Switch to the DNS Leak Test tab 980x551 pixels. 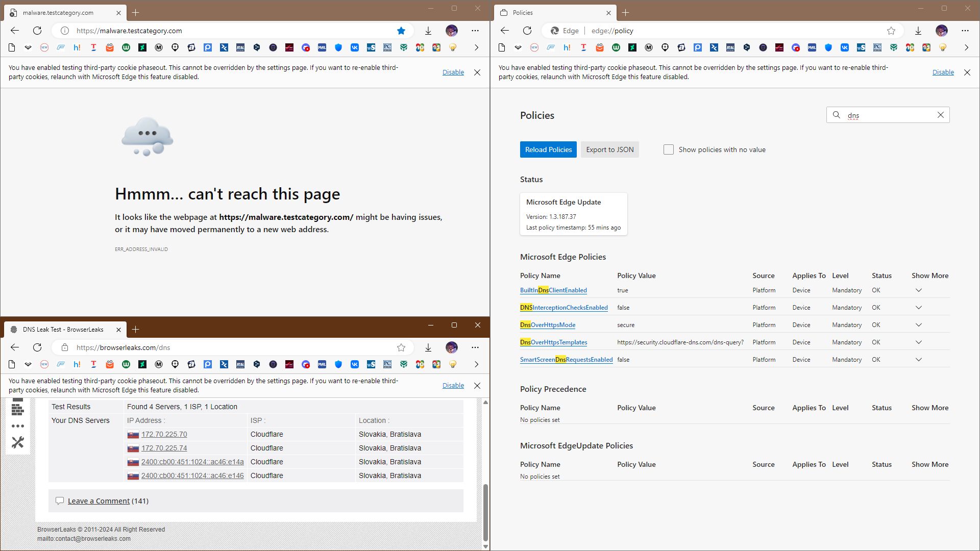[63, 330]
